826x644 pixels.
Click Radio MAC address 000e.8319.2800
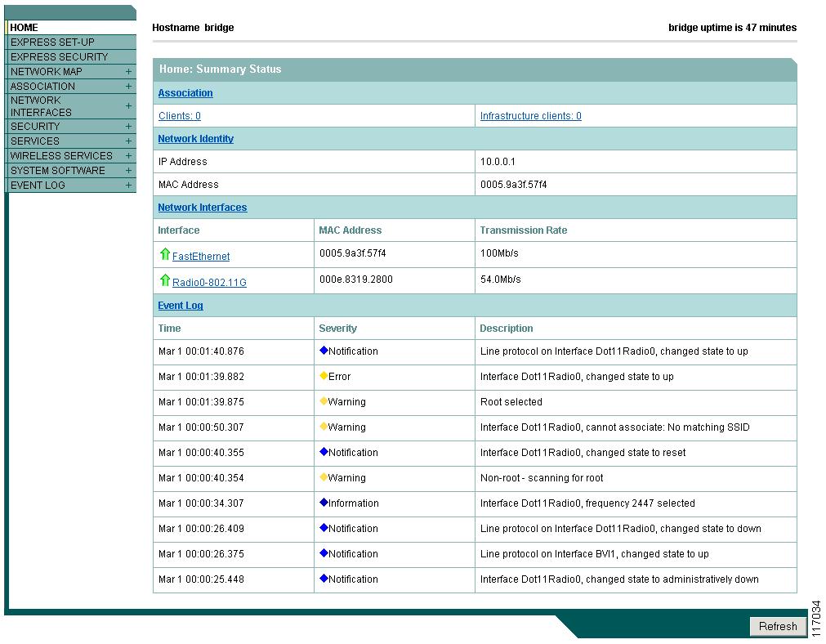[355, 280]
